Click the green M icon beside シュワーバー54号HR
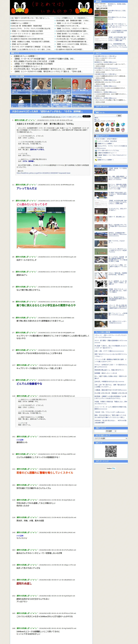138x644 pixels. click(96, 141)
